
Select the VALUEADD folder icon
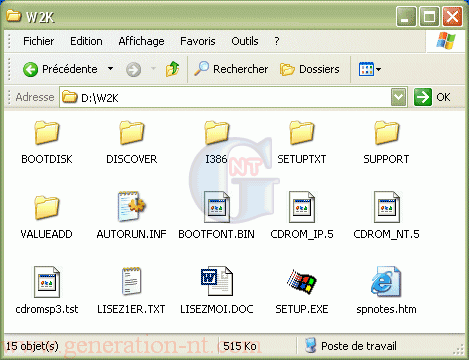[x=47, y=207]
